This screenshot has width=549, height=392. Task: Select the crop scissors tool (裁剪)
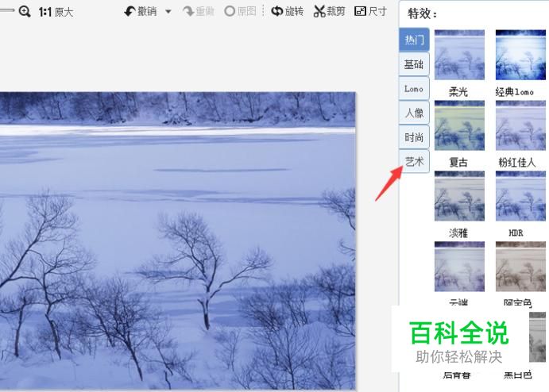(x=319, y=11)
